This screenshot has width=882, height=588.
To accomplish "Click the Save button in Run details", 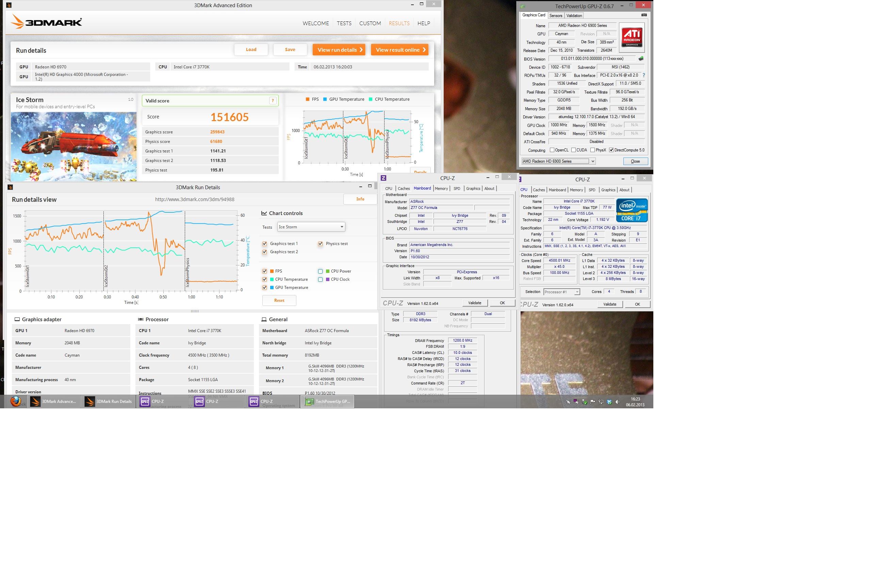I will pyautogui.click(x=290, y=49).
